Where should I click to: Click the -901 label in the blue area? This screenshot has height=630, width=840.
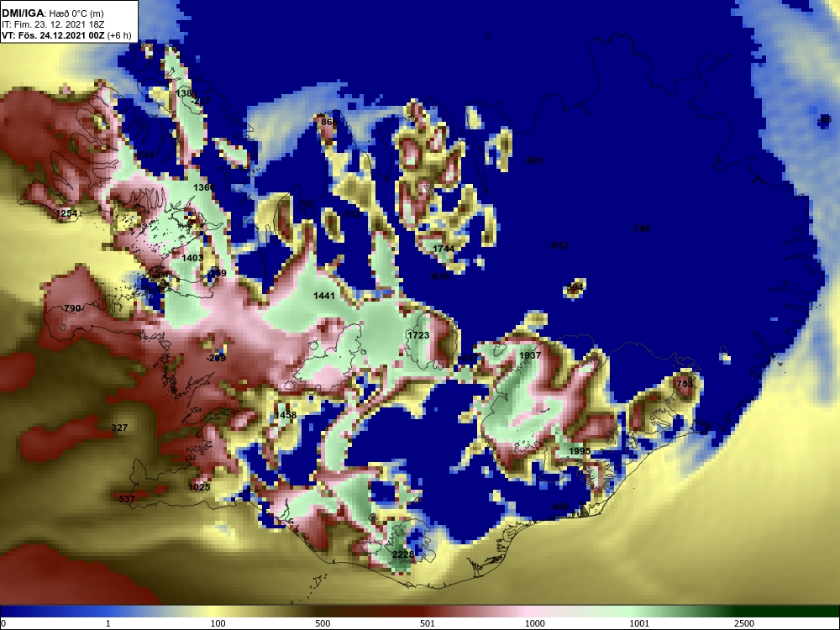click(x=534, y=160)
